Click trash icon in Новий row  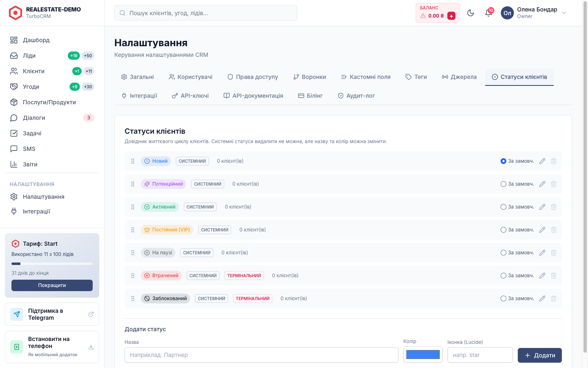(554, 161)
